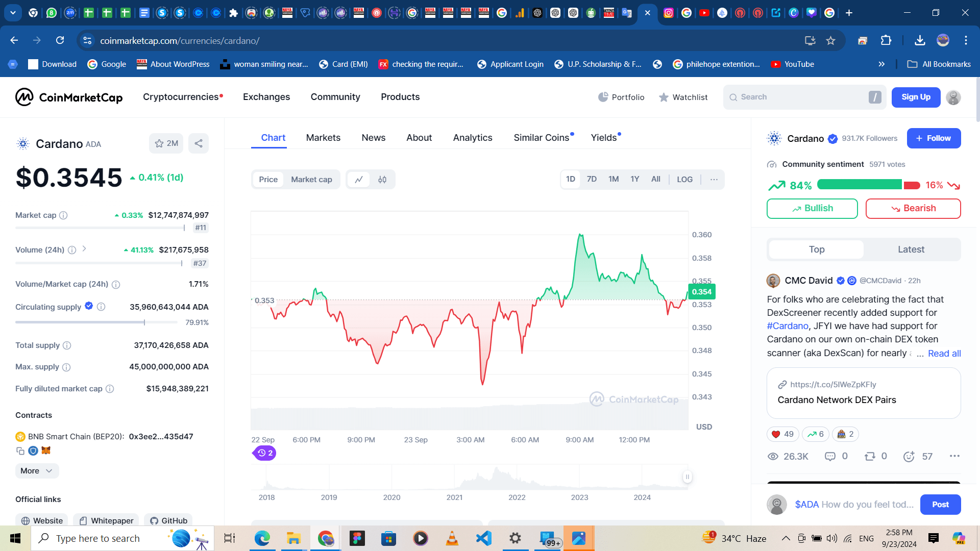Open post options ellipsis on CMC David post
The width and height of the screenshot is (980, 551).
[x=954, y=456]
